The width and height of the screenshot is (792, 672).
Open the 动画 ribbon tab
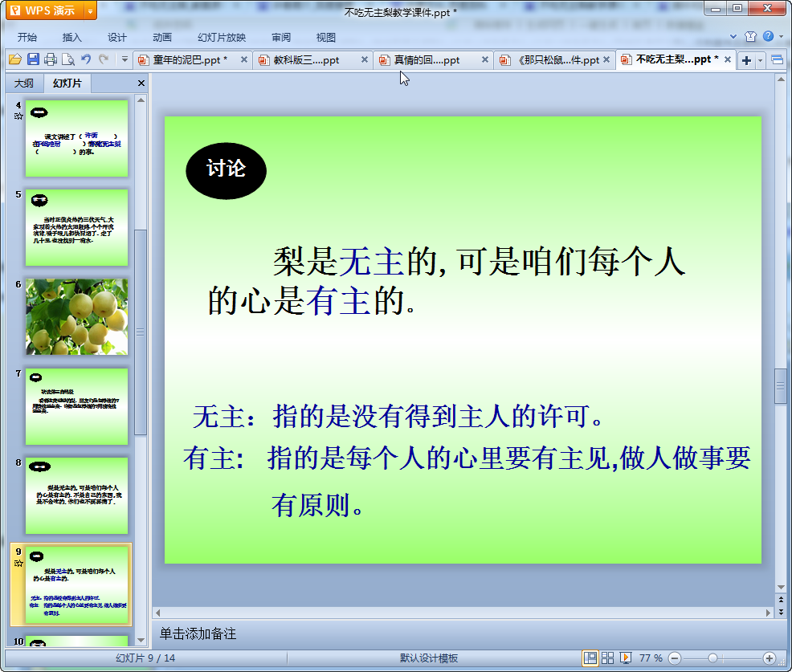click(162, 38)
